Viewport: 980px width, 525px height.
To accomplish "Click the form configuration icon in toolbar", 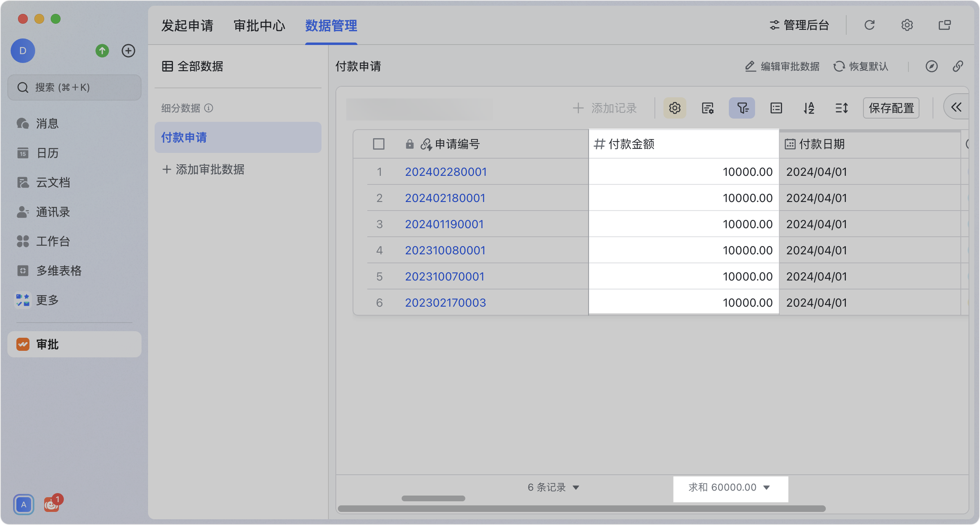I will [708, 108].
